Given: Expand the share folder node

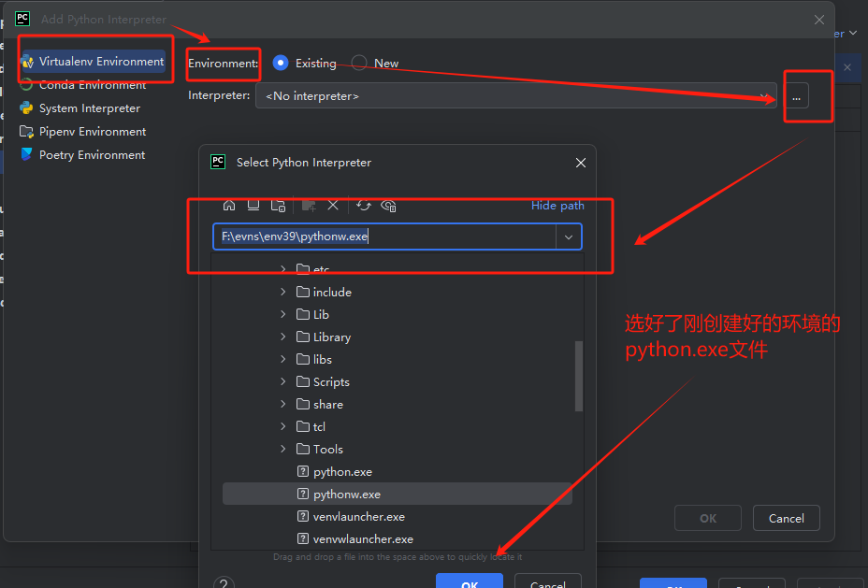Looking at the screenshot, I should pos(282,404).
